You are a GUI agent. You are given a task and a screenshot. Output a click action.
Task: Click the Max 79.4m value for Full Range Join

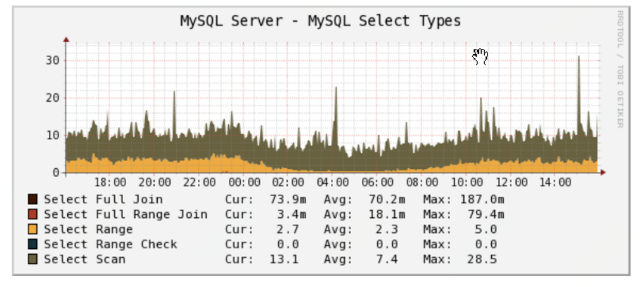(486, 214)
